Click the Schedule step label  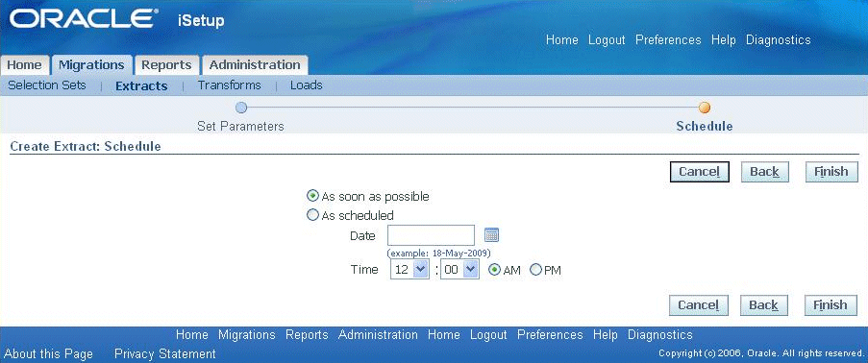click(x=705, y=126)
